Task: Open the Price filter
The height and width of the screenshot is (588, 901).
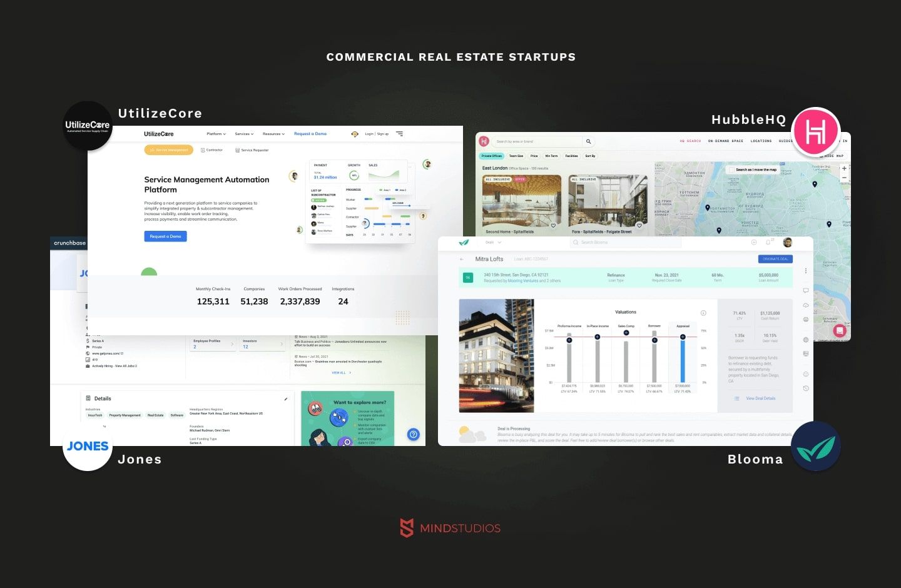Action: [x=534, y=156]
